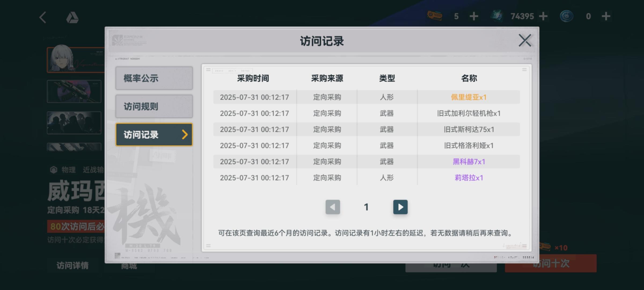The height and width of the screenshot is (290, 644).
Task: Go to the previous records page
Action: [333, 207]
